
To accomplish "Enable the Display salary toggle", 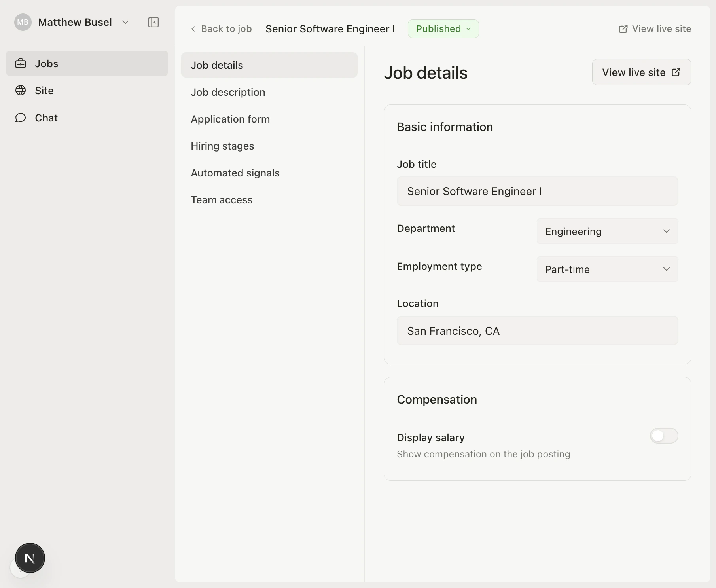I will (x=663, y=436).
